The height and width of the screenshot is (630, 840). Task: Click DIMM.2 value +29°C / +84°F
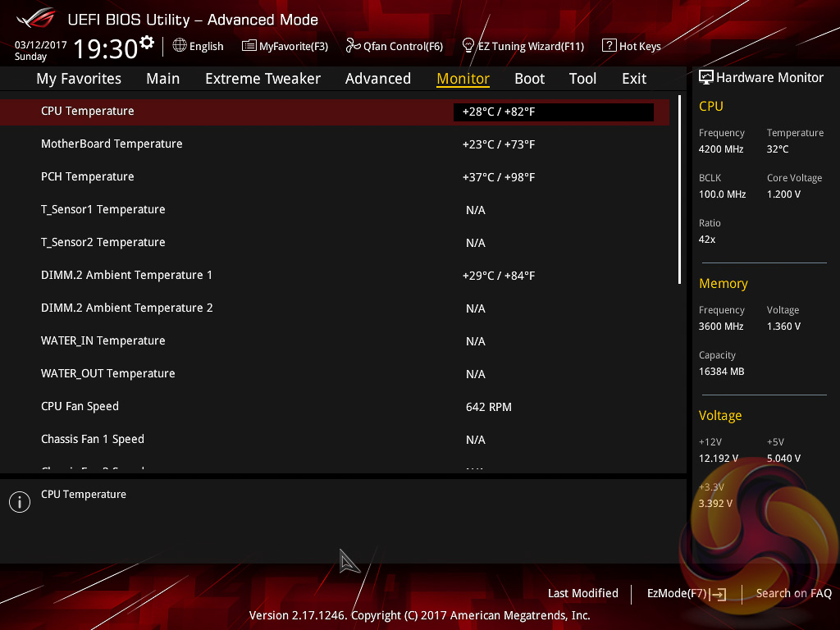pos(499,276)
